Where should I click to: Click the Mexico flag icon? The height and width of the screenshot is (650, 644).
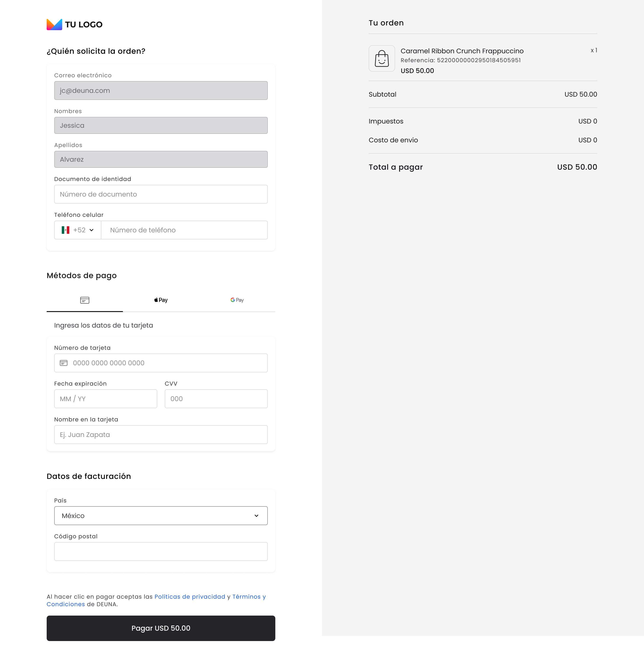point(65,230)
